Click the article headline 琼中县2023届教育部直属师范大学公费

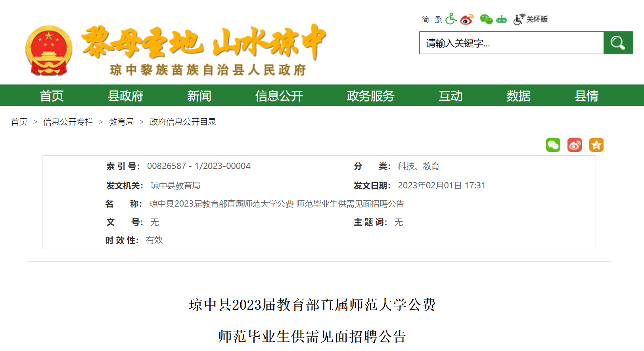(312, 305)
